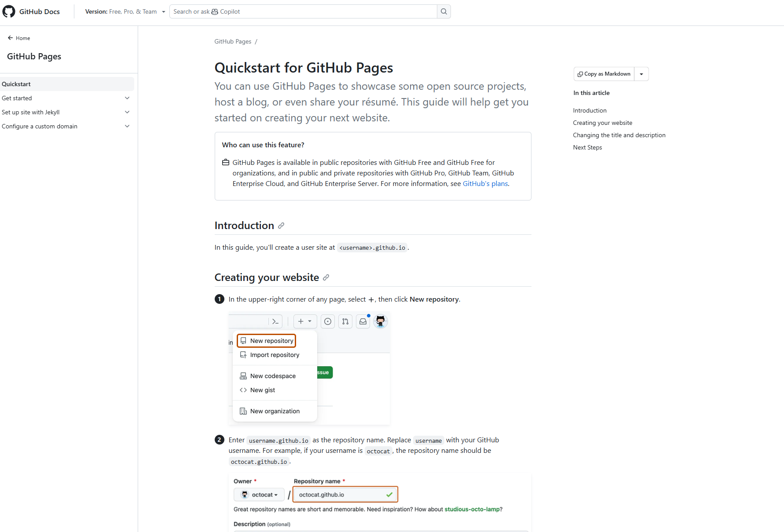Click the anchor icon beside Creating your website
This screenshot has height=532, width=784.
(x=326, y=277)
